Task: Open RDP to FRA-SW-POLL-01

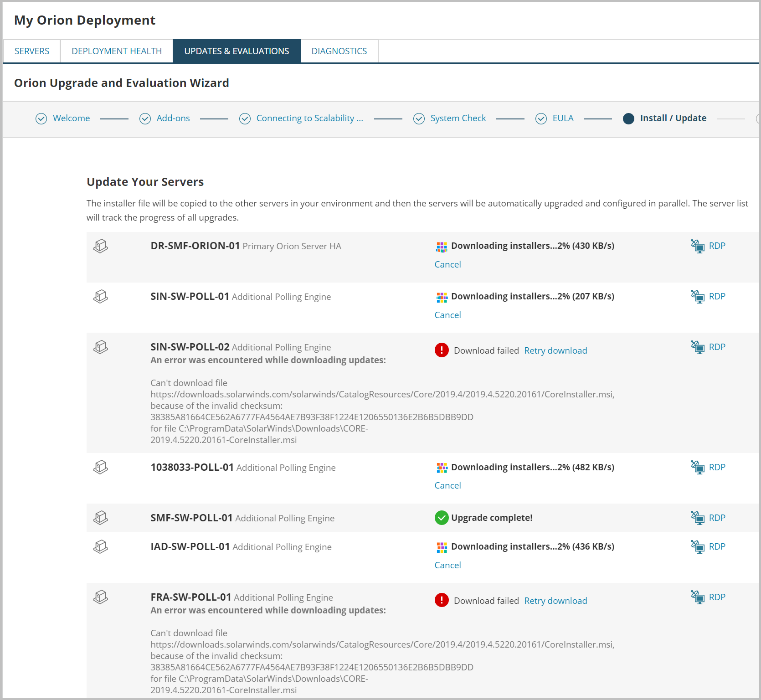Action: coord(717,597)
